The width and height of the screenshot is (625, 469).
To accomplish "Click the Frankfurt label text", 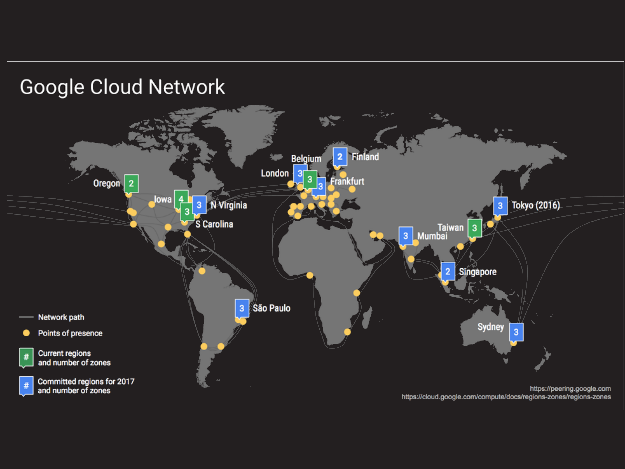I will 347,182.
